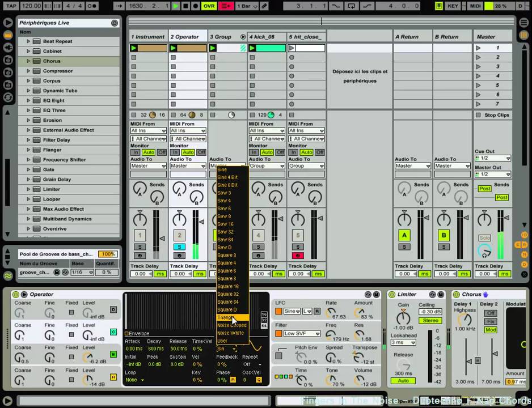Click the 3 Group unfold icon
The height and width of the screenshot is (408, 532).
243,37
